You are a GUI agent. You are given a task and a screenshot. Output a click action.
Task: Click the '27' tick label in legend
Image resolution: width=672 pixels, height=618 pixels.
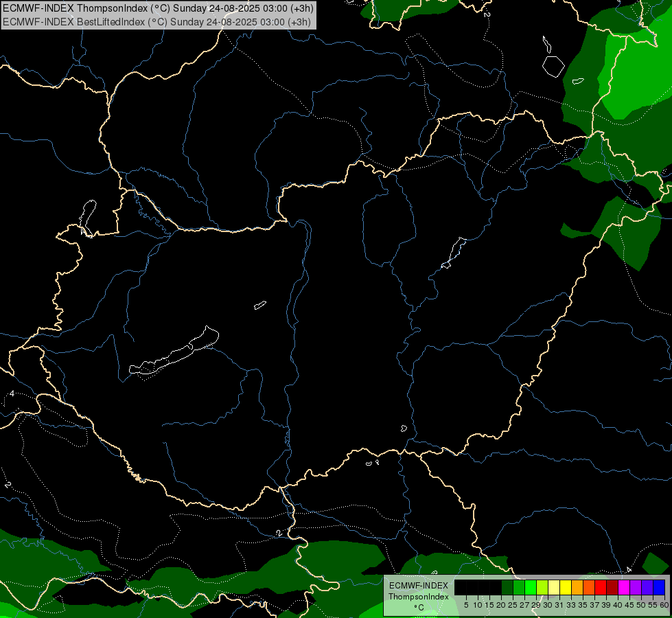524,605
